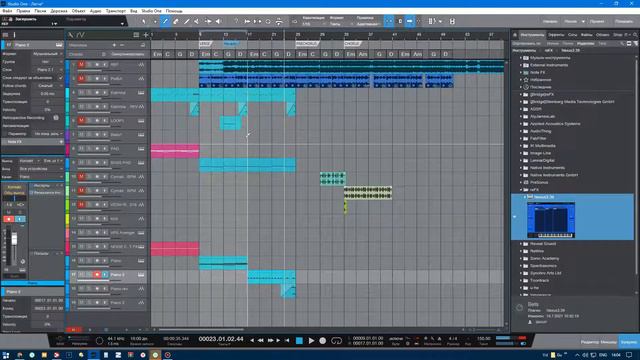Toggle the "Слои следуют за событиями" checkbox
Image resolution: width=640 pixels, height=360 pixels.
click(60, 78)
